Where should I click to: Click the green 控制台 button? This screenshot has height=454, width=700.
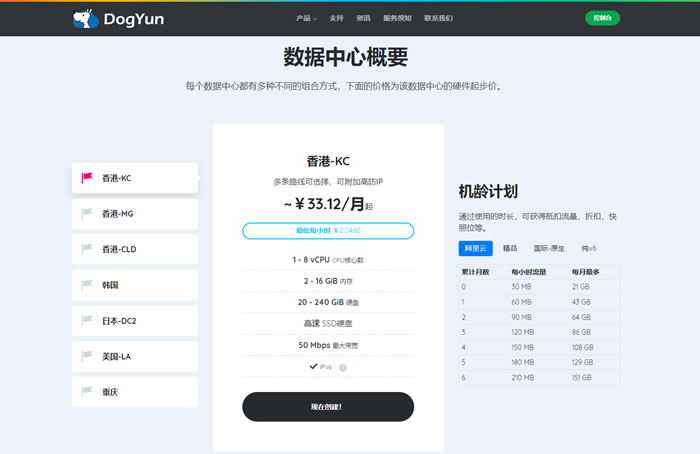(602, 18)
